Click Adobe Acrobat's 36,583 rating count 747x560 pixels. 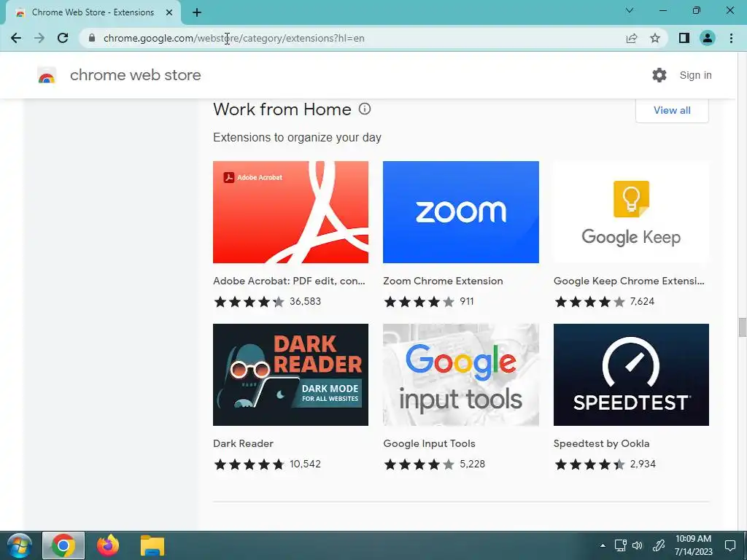(x=306, y=301)
